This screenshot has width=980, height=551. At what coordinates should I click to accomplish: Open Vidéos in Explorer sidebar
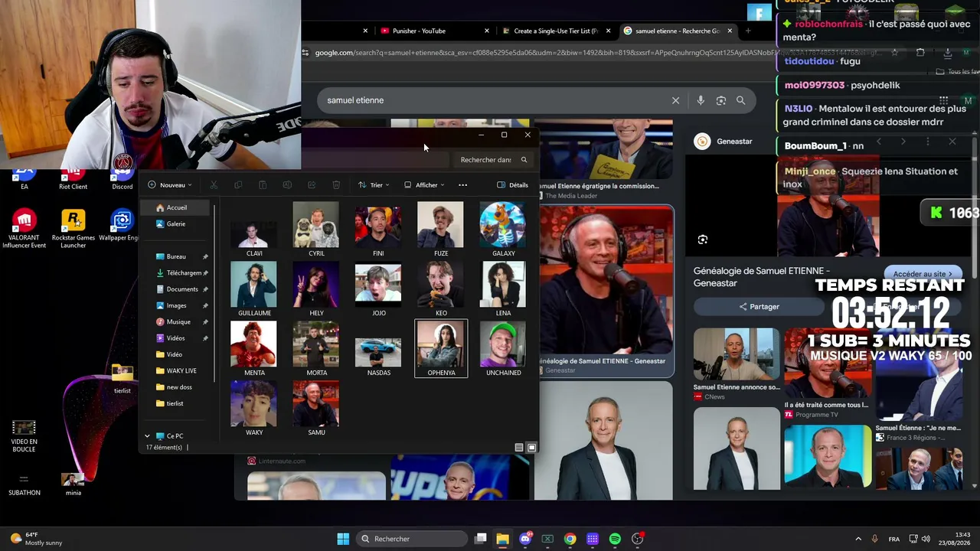[171, 338]
